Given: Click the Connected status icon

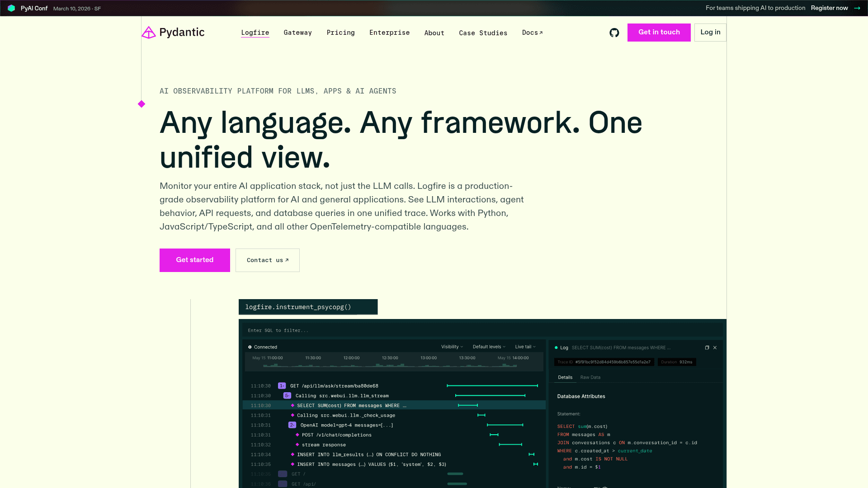Looking at the screenshot, I should point(250,347).
